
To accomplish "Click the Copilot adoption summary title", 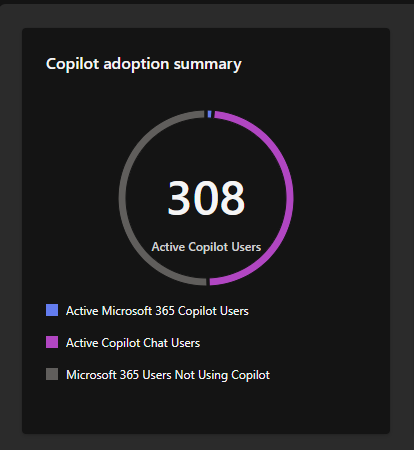I will 144,64.
